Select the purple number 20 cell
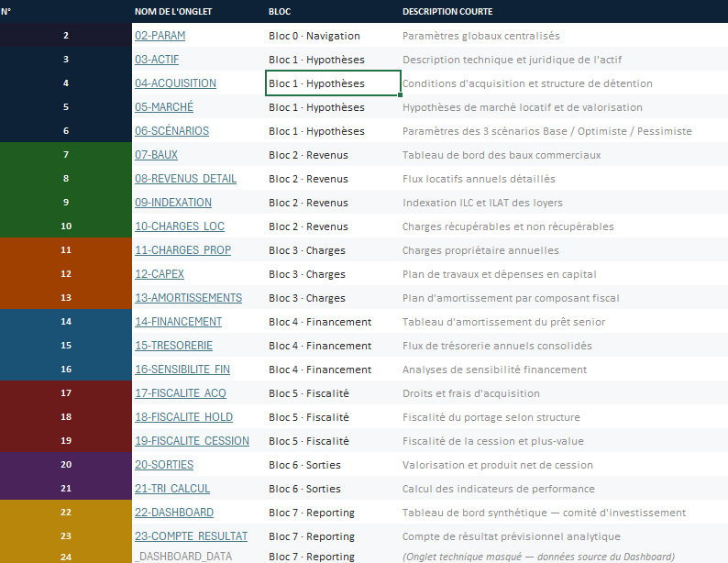 click(66, 464)
